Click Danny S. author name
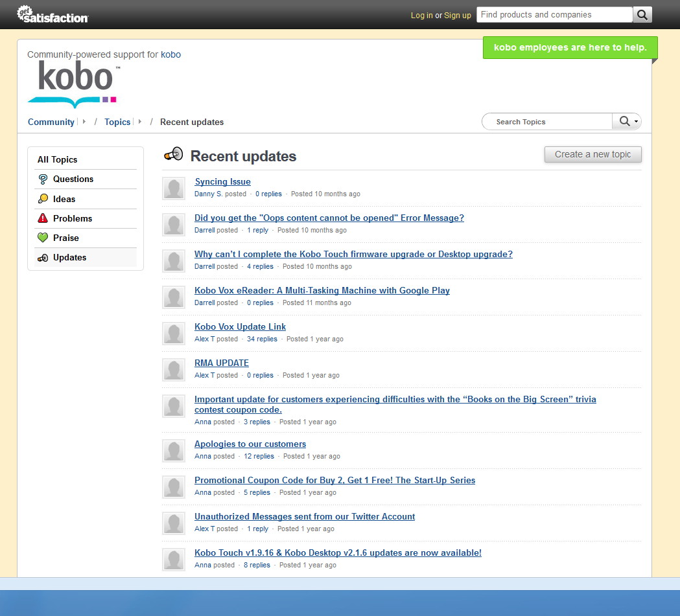Screen dimensions: 680x616 tap(209, 194)
